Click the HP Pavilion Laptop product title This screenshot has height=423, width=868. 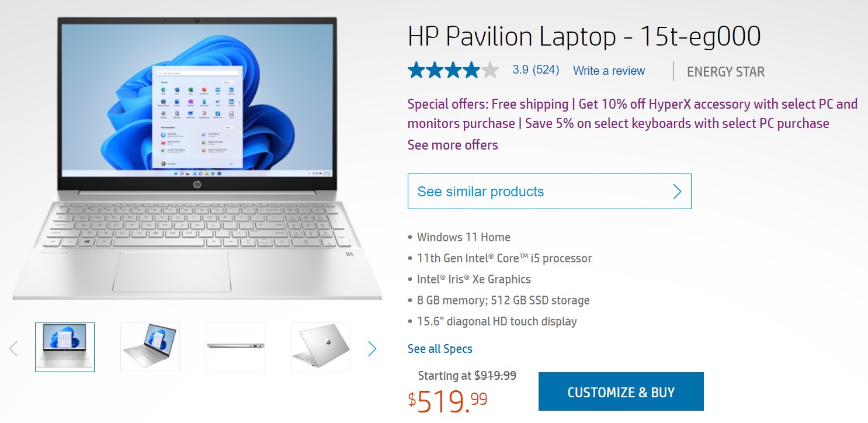point(584,37)
